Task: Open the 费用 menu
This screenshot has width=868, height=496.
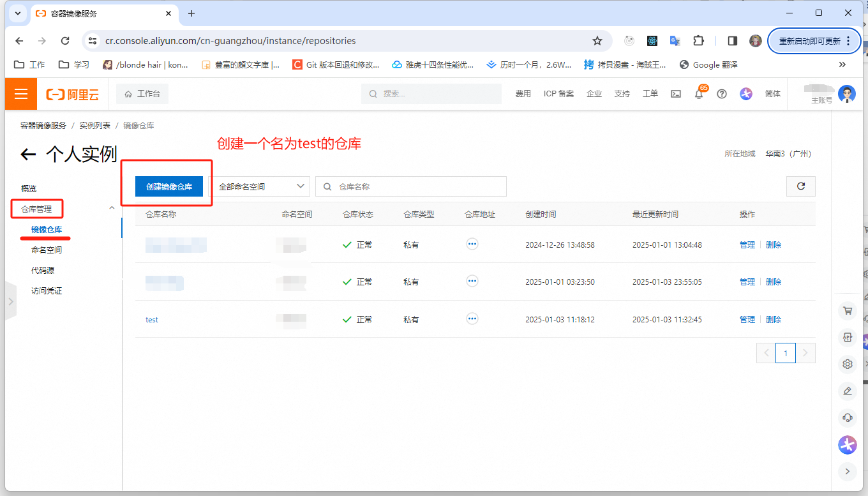Action: click(523, 94)
